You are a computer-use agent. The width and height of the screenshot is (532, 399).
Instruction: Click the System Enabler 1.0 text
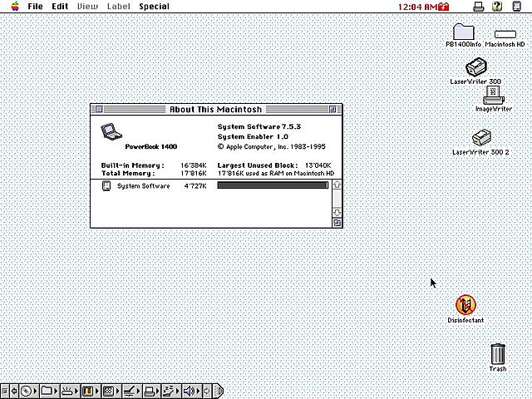point(253,136)
